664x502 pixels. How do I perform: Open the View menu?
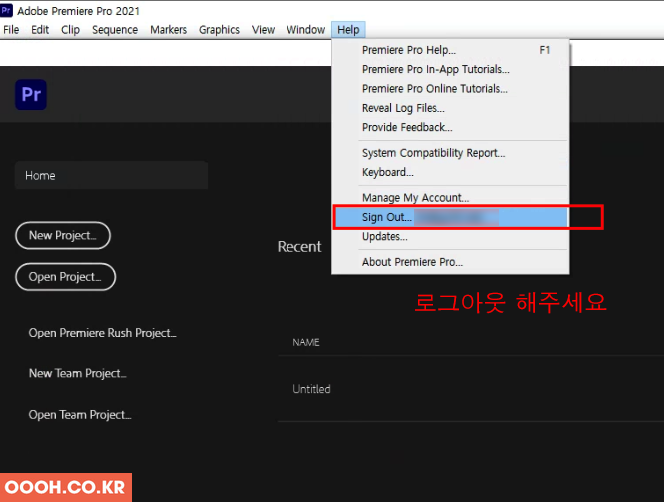coord(263,30)
